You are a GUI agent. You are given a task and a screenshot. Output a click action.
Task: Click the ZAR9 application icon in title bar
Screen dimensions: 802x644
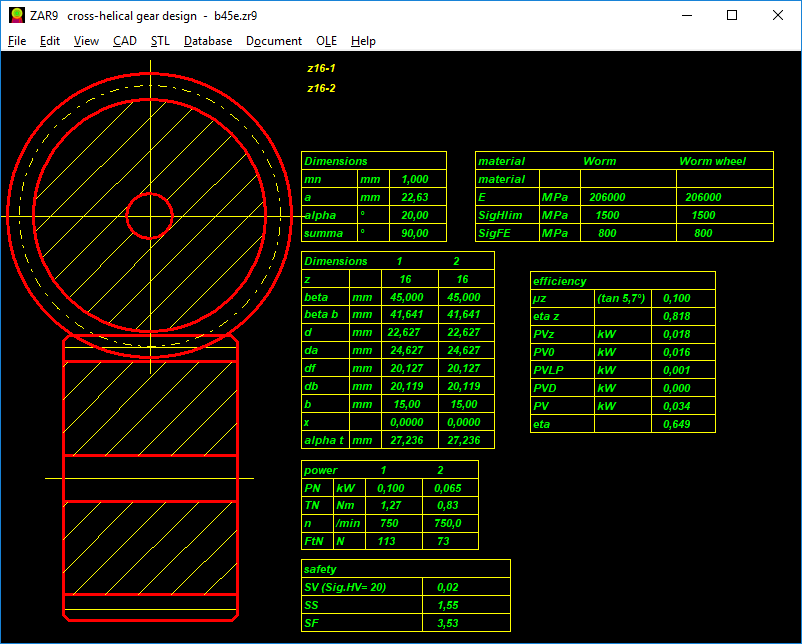click(16, 16)
